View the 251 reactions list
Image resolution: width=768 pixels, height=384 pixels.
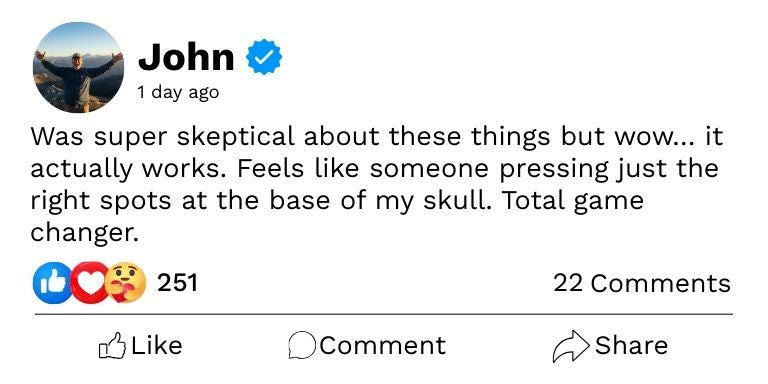pyautogui.click(x=177, y=283)
